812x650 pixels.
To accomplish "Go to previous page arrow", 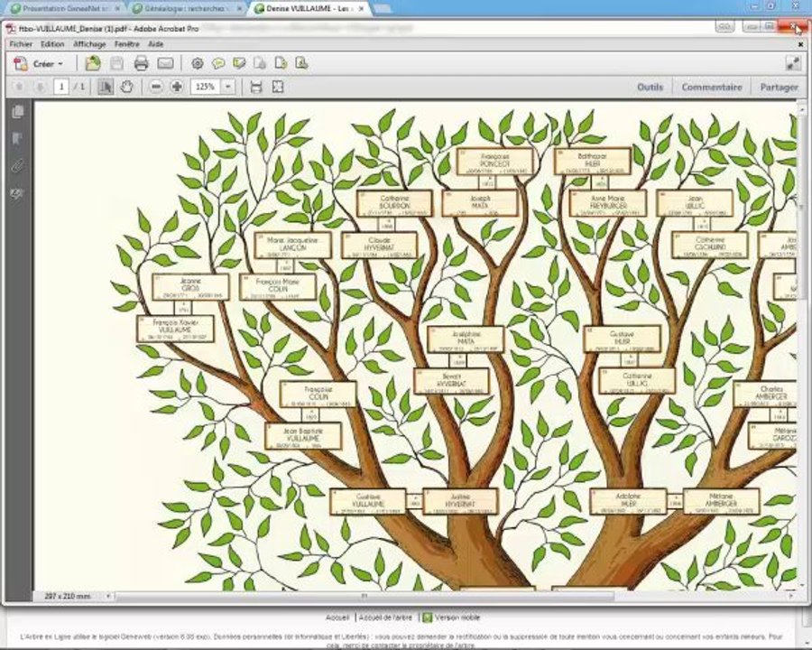I will click(x=19, y=87).
